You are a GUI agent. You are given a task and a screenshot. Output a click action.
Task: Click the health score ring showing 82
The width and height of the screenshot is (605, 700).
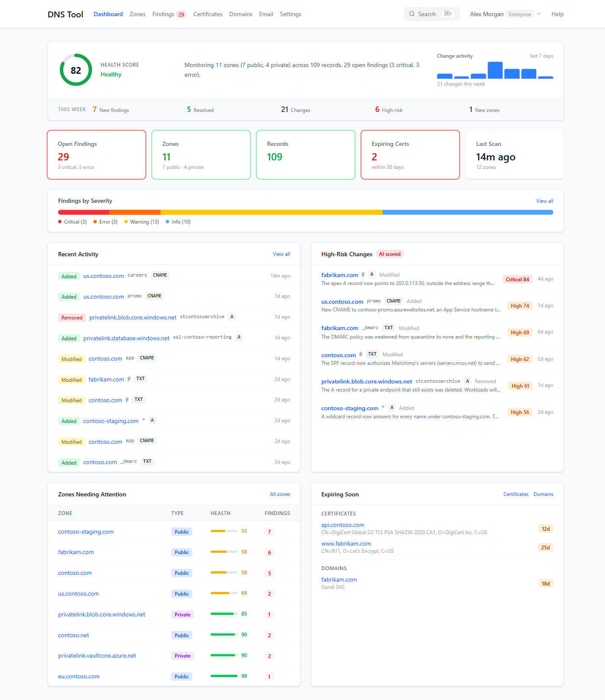(x=76, y=70)
